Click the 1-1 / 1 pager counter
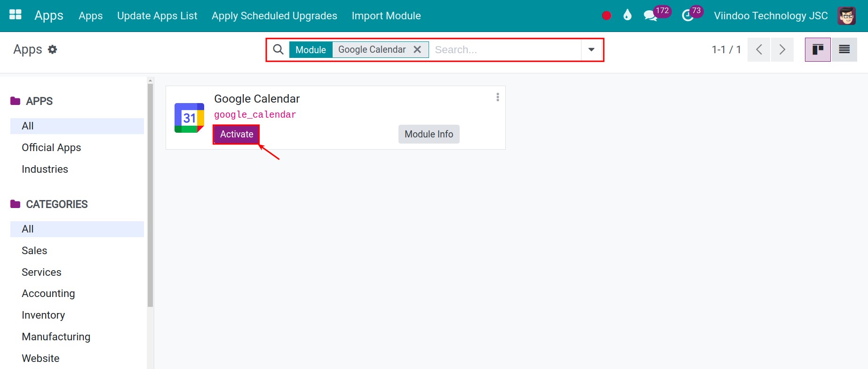This screenshot has width=868, height=369. [726, 49]
